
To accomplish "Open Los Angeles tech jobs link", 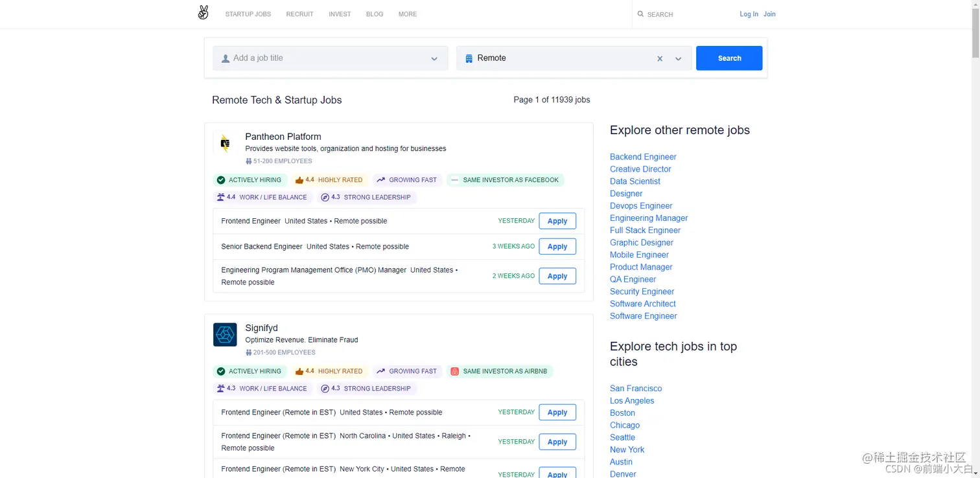I will pyautogui.click(x=632, y=401).
